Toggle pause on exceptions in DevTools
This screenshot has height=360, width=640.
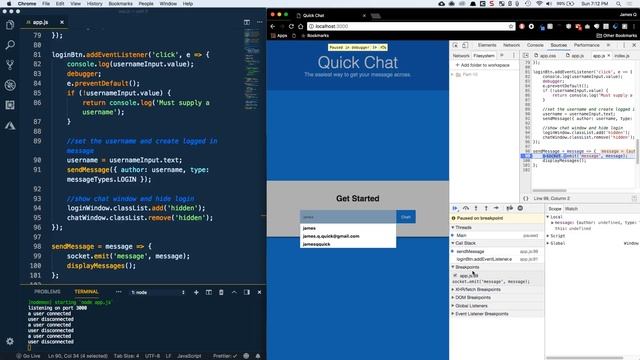coord(520,208)
